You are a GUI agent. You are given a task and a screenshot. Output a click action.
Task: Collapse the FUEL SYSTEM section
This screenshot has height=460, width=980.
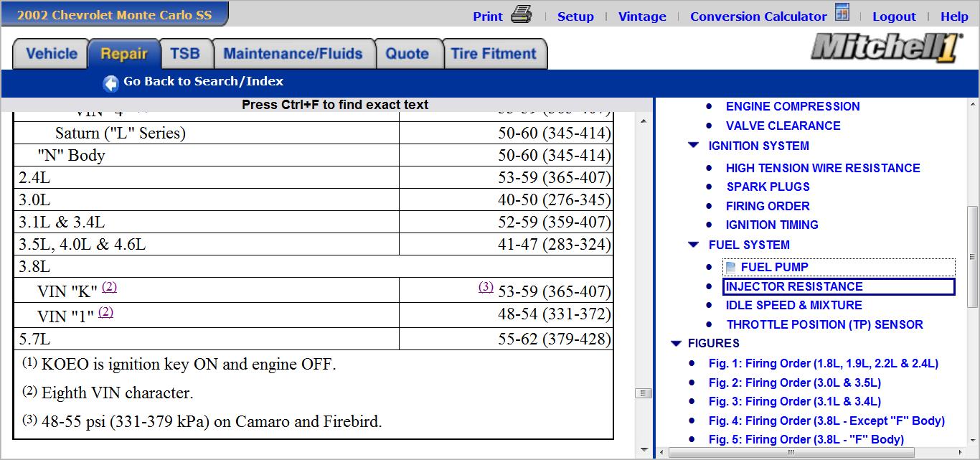click(693, 244)
